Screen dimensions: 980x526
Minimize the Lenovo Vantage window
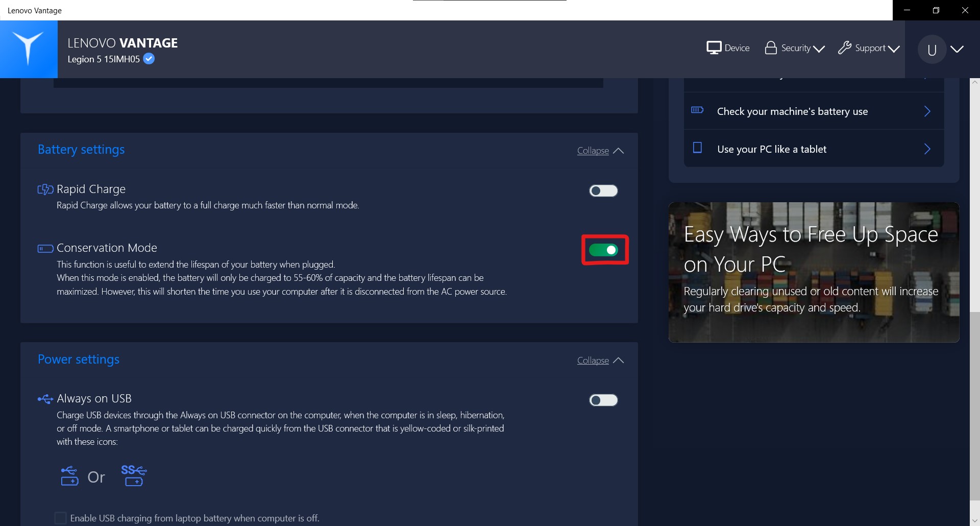907,10
